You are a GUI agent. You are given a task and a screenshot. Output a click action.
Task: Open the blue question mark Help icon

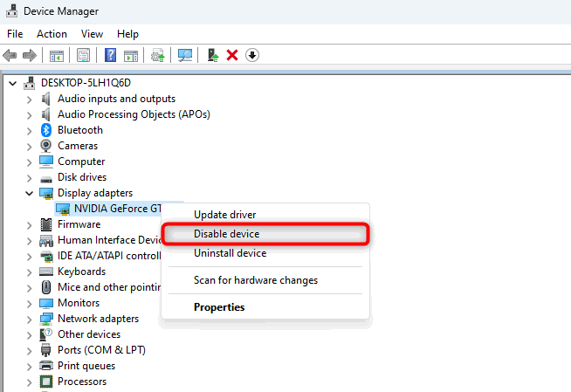pos(110,55)
